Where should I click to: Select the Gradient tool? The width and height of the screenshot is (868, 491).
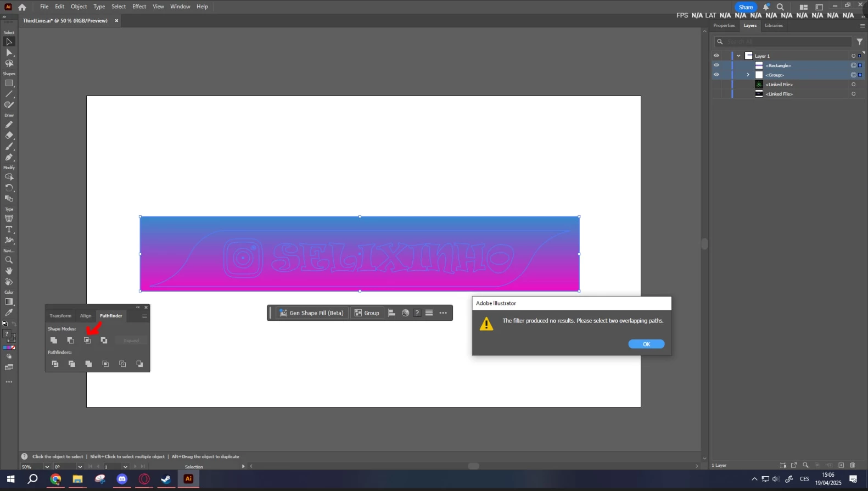tap(9, 302)
